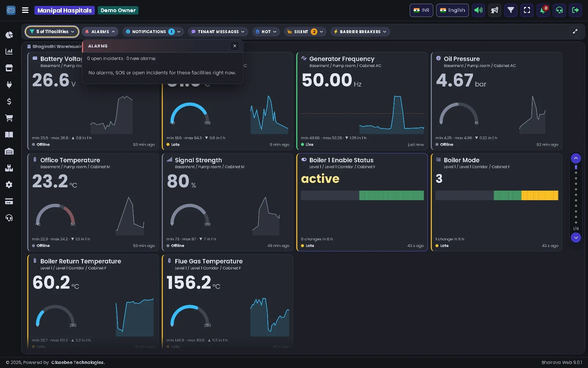Viewport: 588px width, 368px height.
Task: Open the Generator Frequency card
Action: [362, 101]
